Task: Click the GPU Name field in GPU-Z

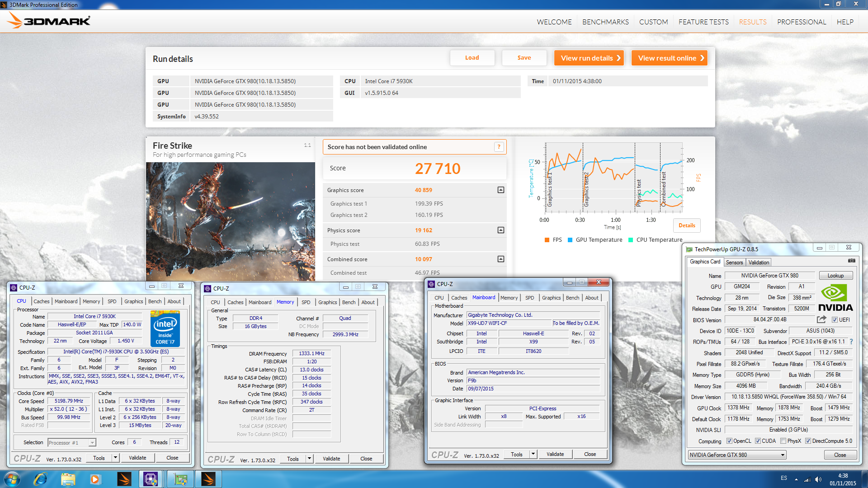Action: point(769,276)
